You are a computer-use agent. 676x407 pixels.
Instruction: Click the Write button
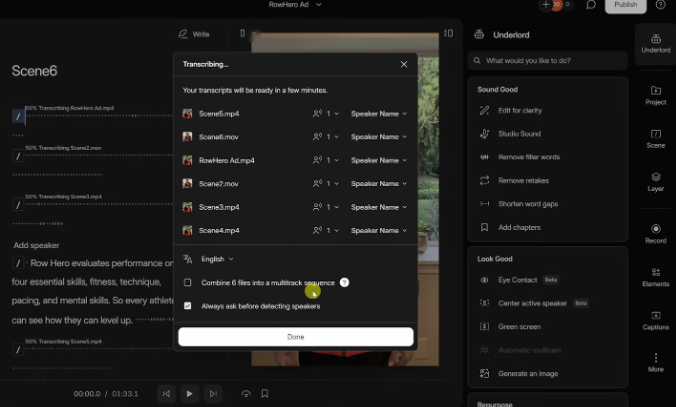[x=194, y=34]
